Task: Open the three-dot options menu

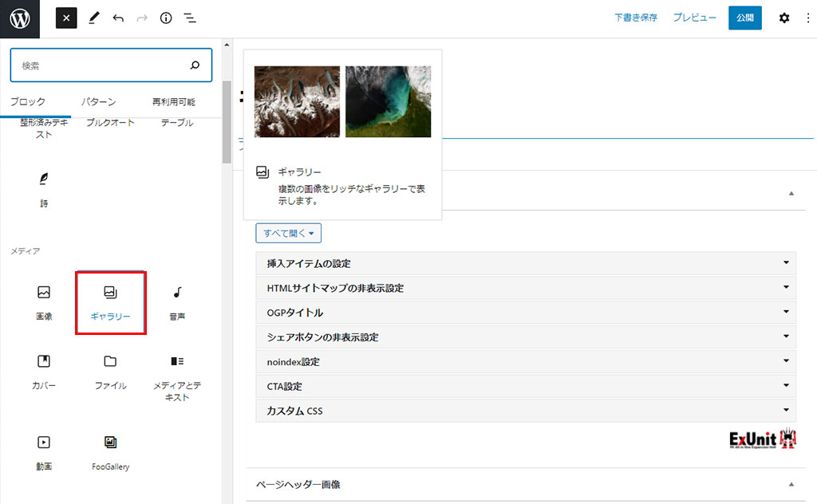Action: point(807,18)
